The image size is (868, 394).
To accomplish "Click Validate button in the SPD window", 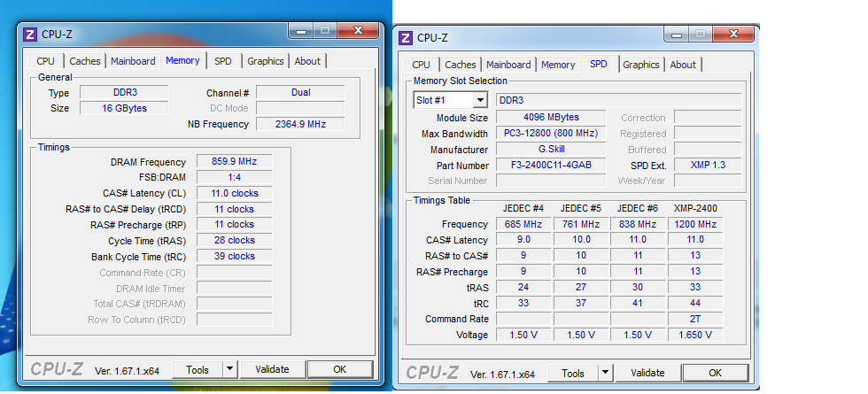I will pos(647,373).
